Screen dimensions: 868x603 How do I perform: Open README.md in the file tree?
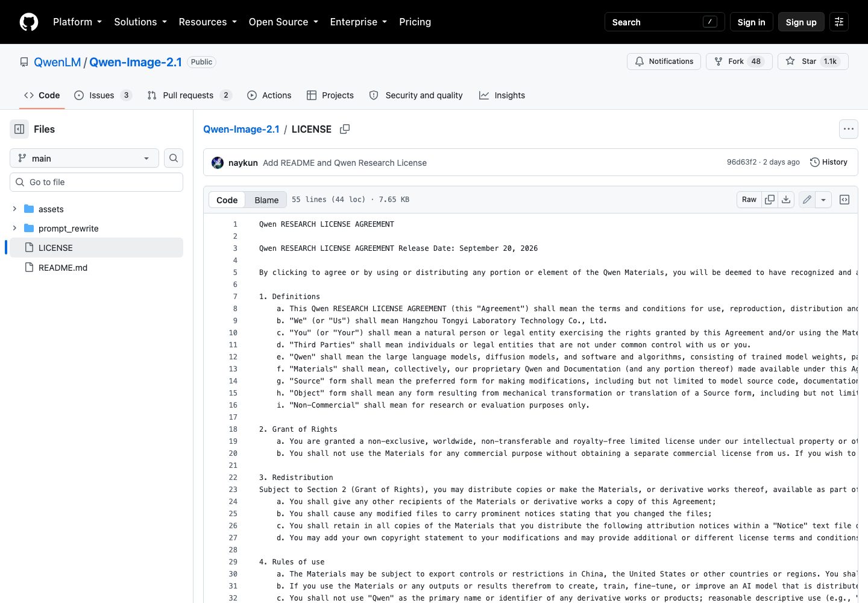point(63,268)
